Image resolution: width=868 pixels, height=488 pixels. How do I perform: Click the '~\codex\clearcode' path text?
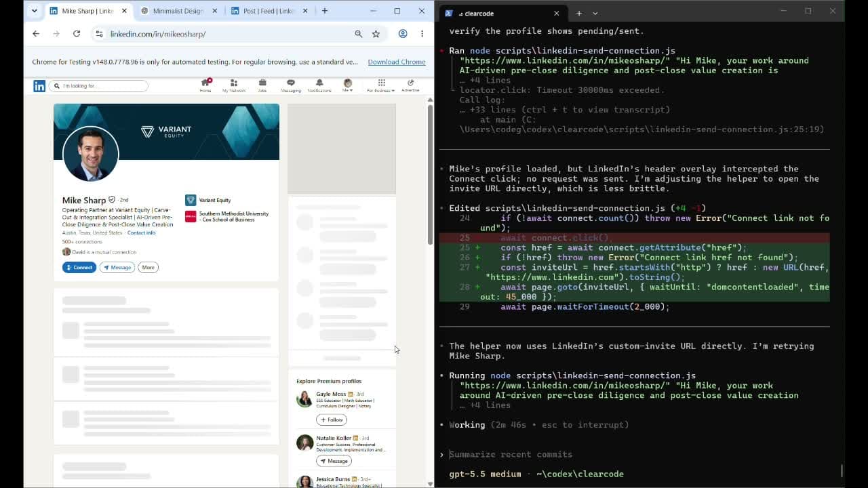580,474
